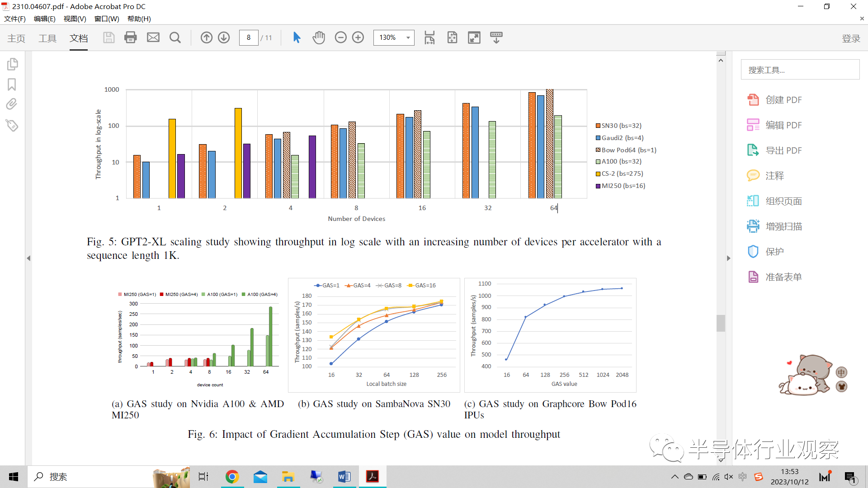Open Google Chrome from the taskbar
The width and height of the screenshot is (868, 488).
(x=232, y=477)
